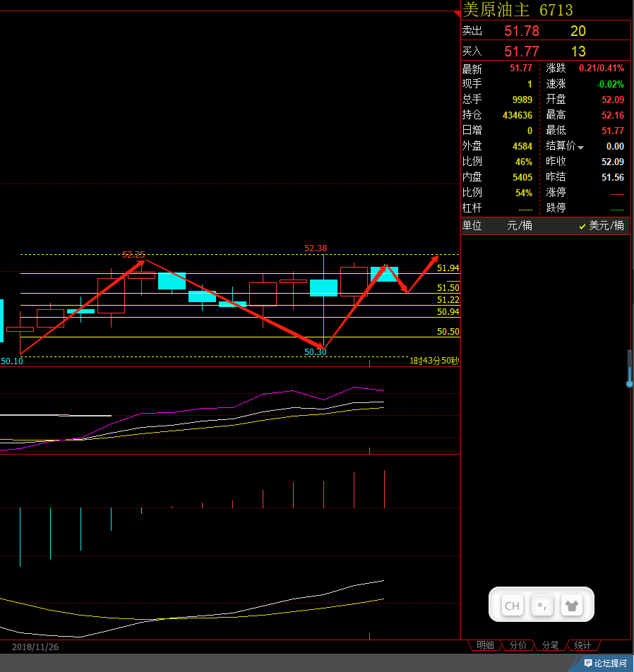Click the 昨收 value 52.09

click(x=613, y=162)
